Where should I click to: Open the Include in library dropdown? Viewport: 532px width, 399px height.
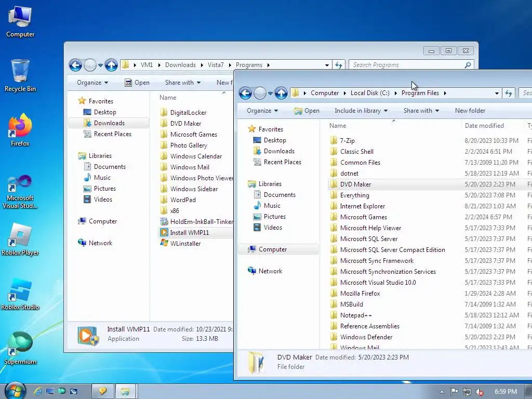click(x=361, y=111)
